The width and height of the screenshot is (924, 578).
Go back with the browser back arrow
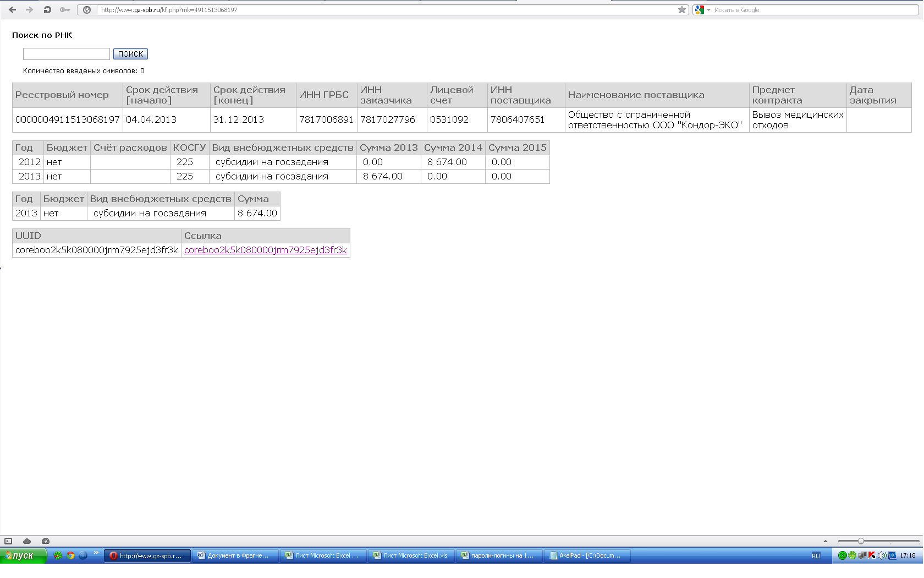coord(12,10)
